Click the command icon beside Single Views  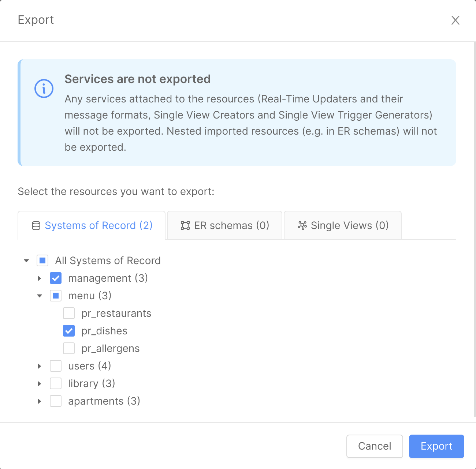(302, 226)
